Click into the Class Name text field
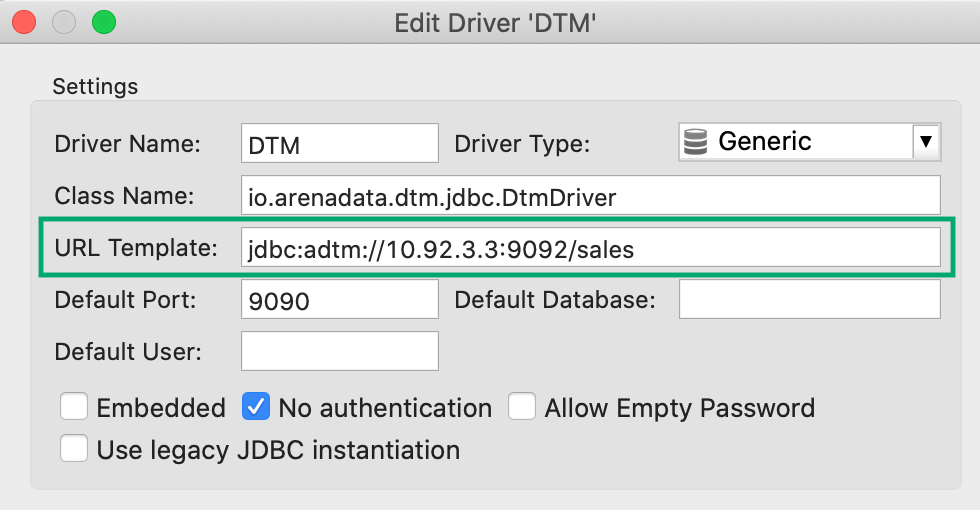Viewport: 980px width, 510px height. 590,196
